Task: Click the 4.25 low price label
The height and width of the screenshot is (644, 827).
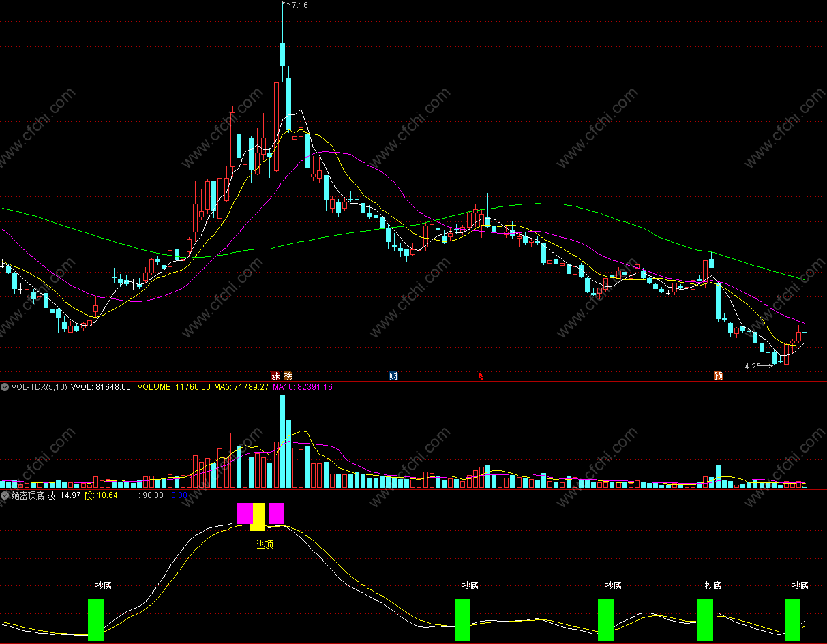Action: 752,366
